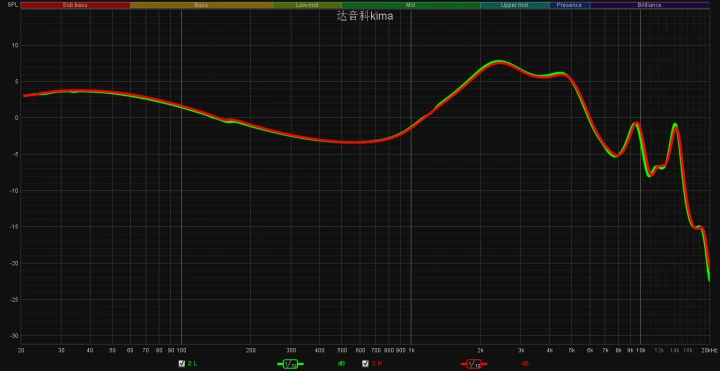Select the Upper mid band label
This screenshot has width=720, height=371.
[515, 5]
